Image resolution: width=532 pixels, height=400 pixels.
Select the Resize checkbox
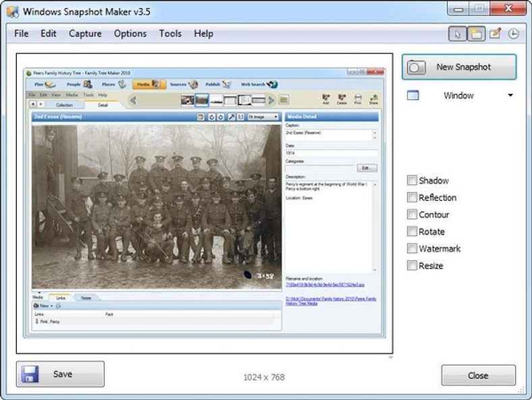point(412,266)
